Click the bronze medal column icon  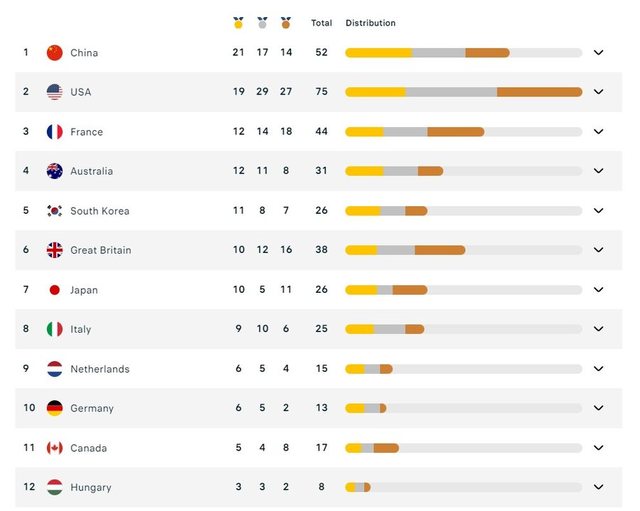click(286, 23)
